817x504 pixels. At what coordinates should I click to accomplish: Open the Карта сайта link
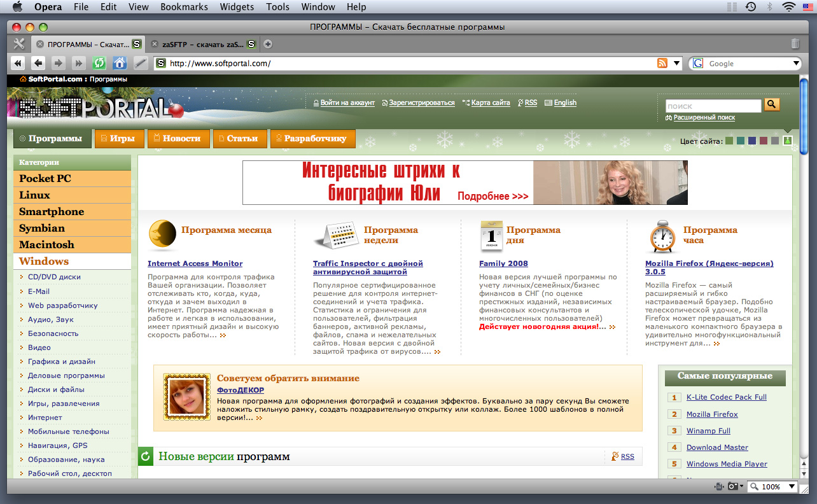491,102
